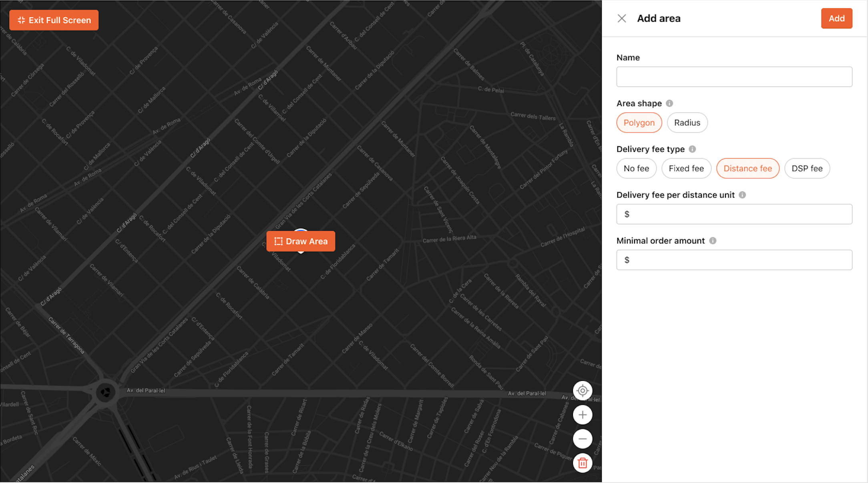Select Radius area shape

click(x=687, y=123)
